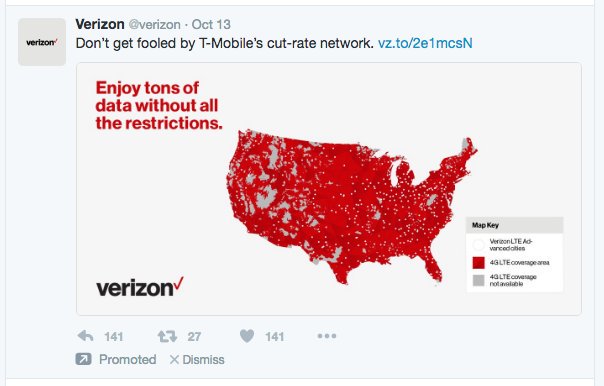
Task: Click the reply count 141
Action: [114, 337]
